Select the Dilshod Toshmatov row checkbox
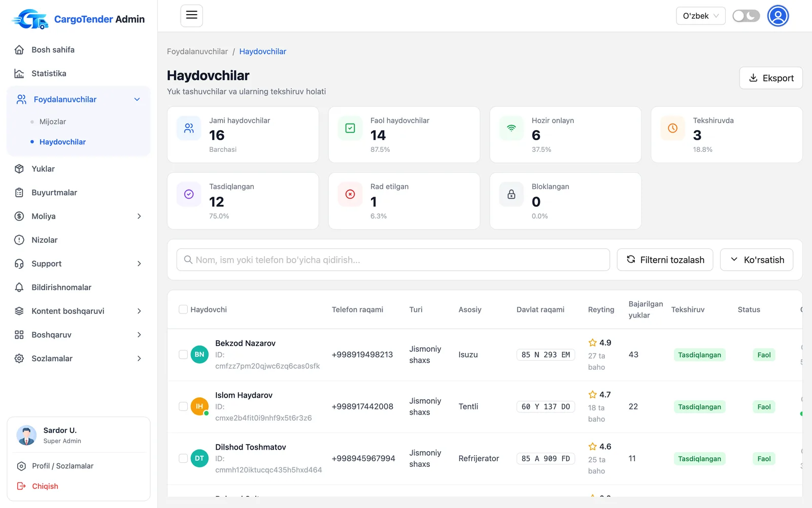This screenshot has width=812, height=508. [x=183, y=458]
